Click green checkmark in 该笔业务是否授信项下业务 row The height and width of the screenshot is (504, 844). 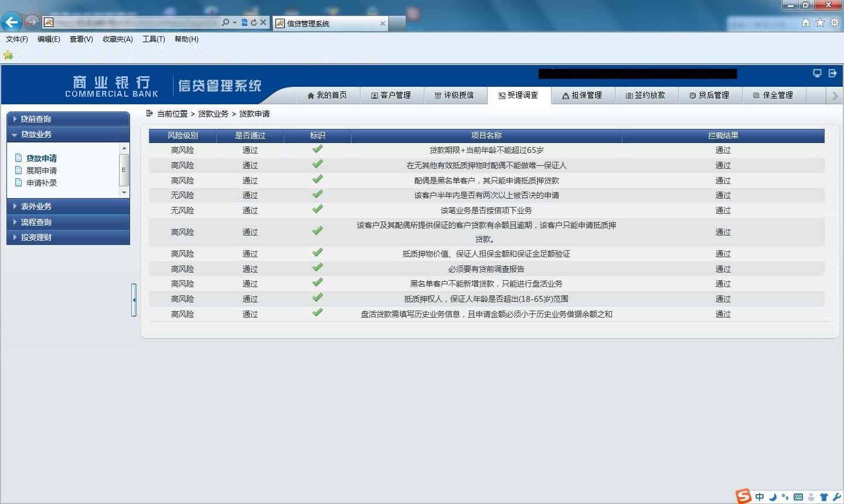tap(318, 209)
